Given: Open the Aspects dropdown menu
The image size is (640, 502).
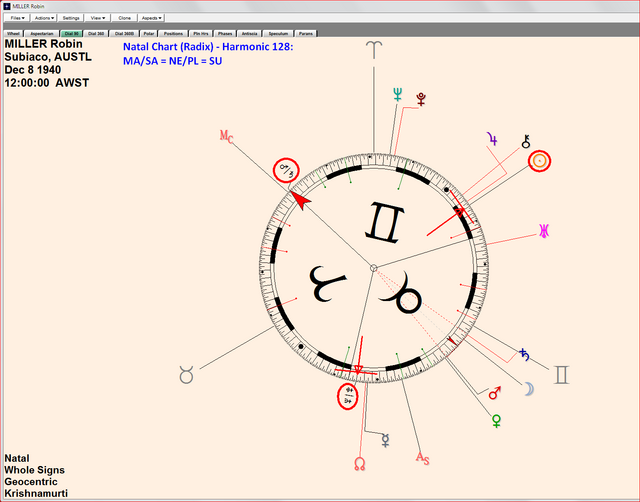Looking at the screenshot, I should click(x=151, y=18).
